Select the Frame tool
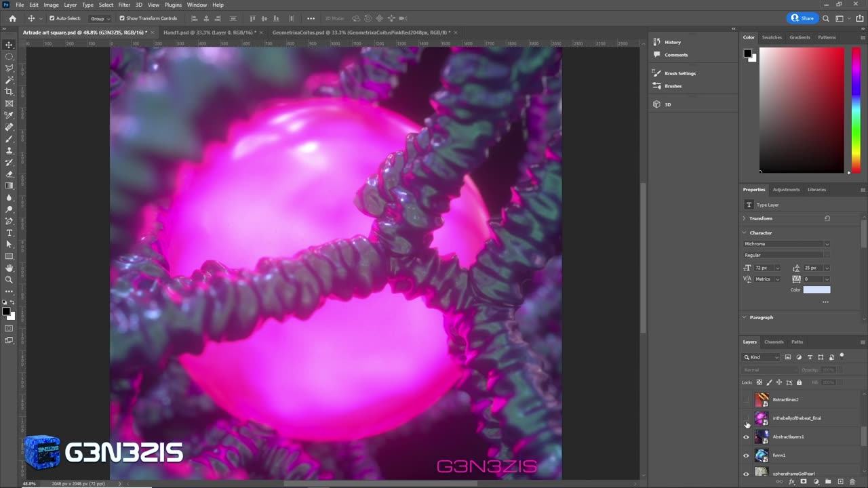This screenshot has height=488, width=868. click(x=9, y=104)
